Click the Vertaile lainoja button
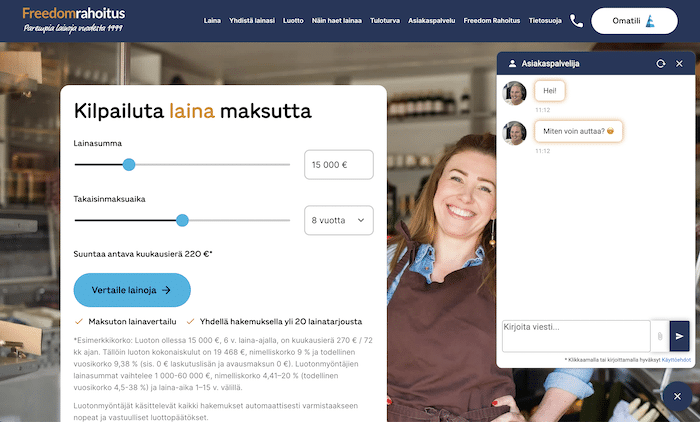This screenshot has height=422, width=700. click(x=132, y=290)
